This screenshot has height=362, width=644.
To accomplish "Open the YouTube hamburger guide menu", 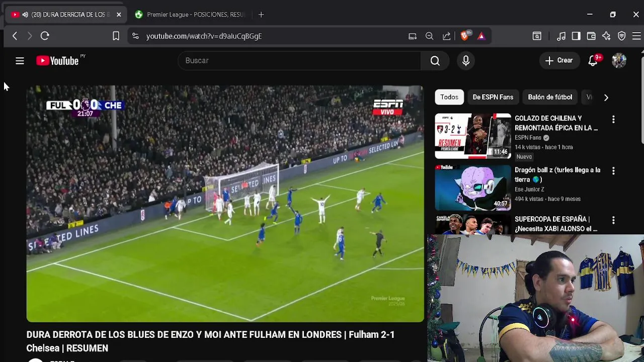I will coord(20,61).
